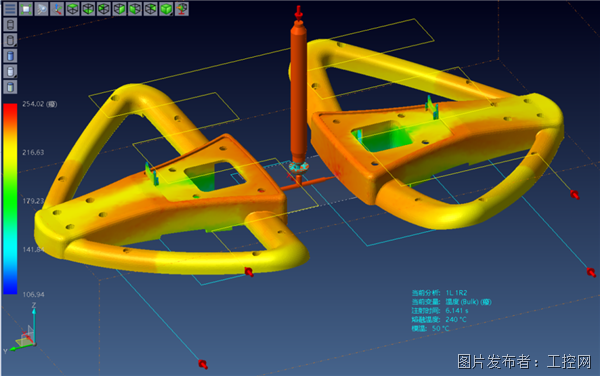
Task: Expand the solid green cube view dropdown
Action: click(x=166, y=9)
